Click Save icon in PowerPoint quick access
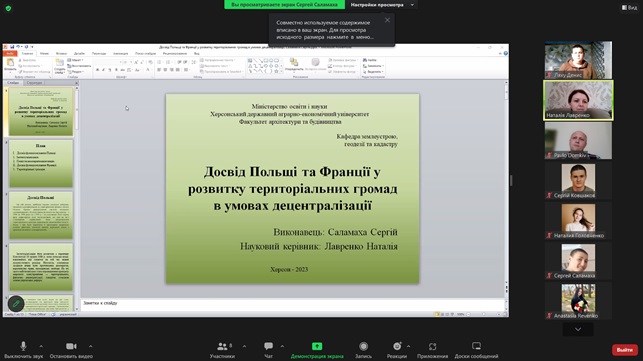This screenshot has width=643, height=361. 12,47
